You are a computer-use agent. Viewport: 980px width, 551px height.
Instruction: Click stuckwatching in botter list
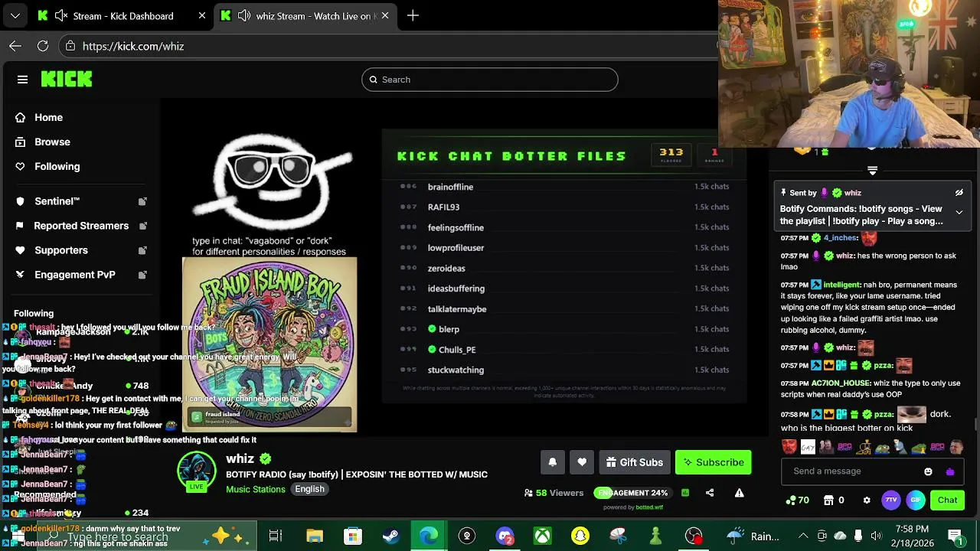[x=456, y=370]
